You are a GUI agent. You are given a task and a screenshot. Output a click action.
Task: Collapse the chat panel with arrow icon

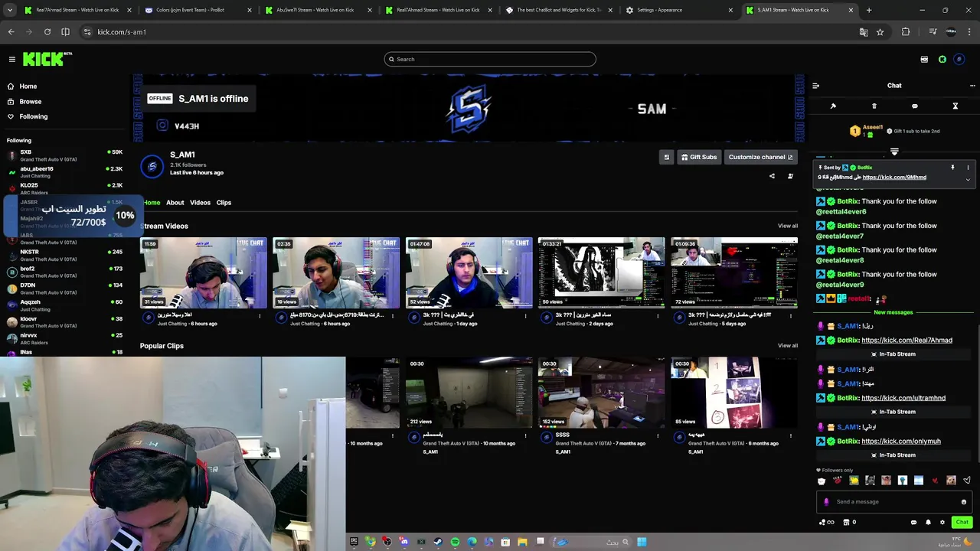click(816, 86)
